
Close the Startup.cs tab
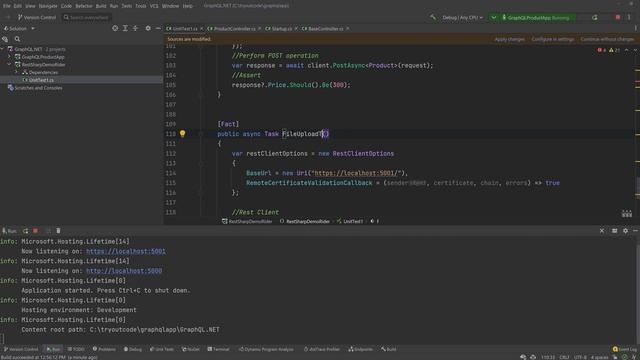[x=296, y=29]
